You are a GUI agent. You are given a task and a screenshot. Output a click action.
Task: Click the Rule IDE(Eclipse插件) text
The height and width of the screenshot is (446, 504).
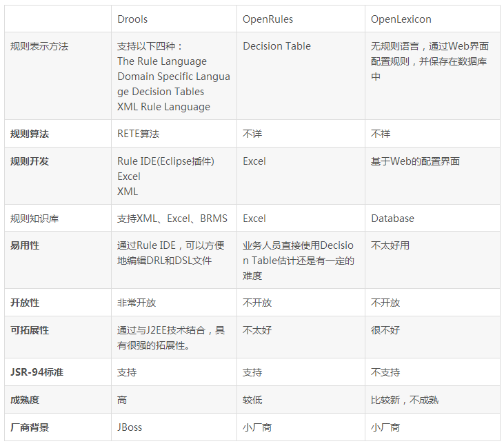tap(165, 161)
